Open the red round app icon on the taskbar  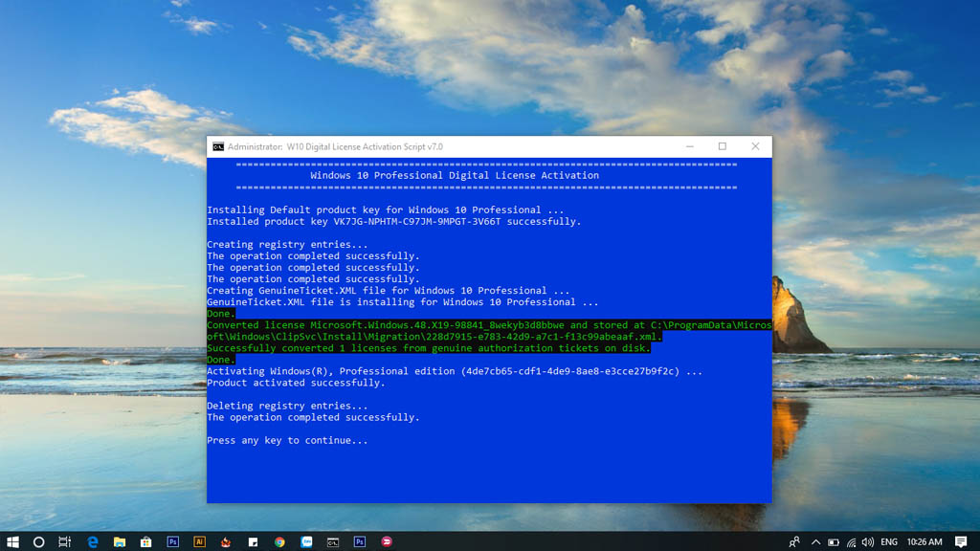[387, 541]
